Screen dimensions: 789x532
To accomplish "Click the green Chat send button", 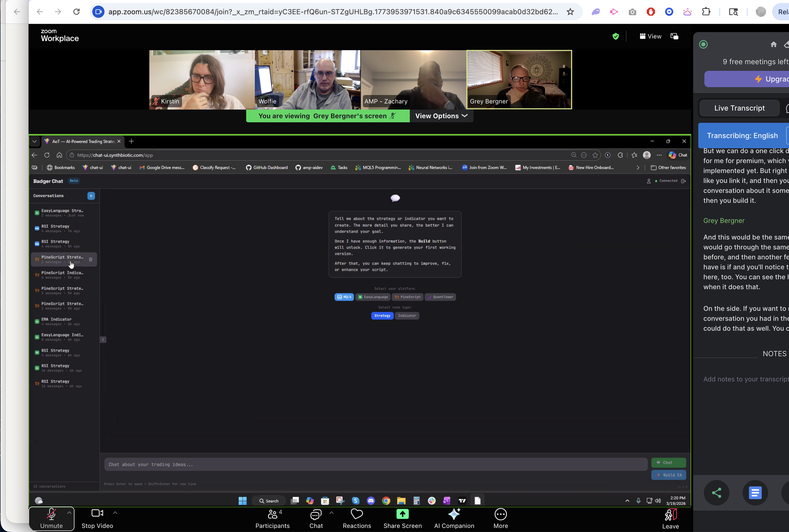I will 668,463.
